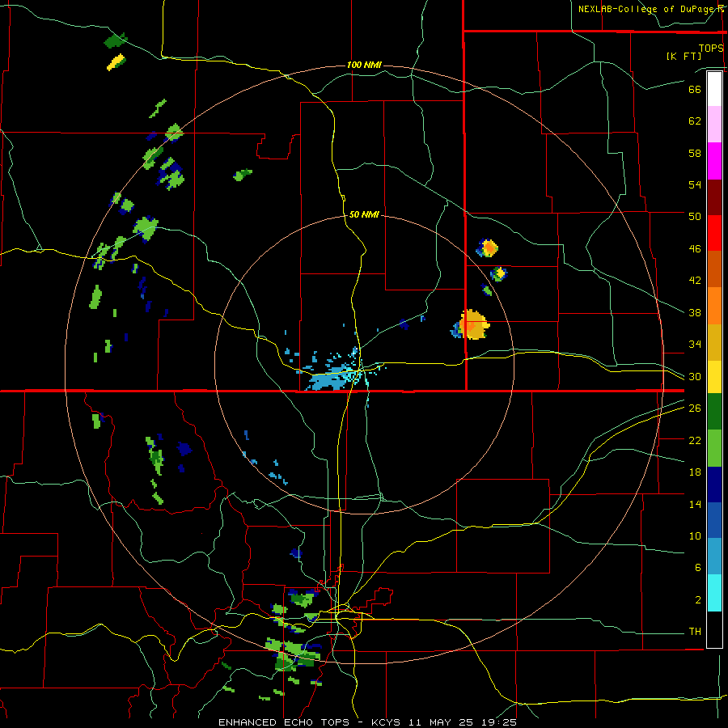Click the bright yellow legend swatch

[714, 376]
